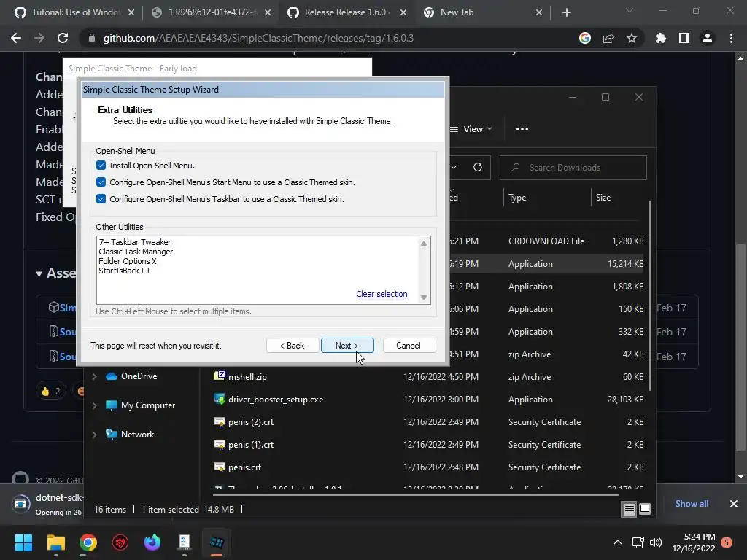Screen dimensions: 747x560
Task: Open clock and date 5:24 PM
Action: click(x=694, y=542)
